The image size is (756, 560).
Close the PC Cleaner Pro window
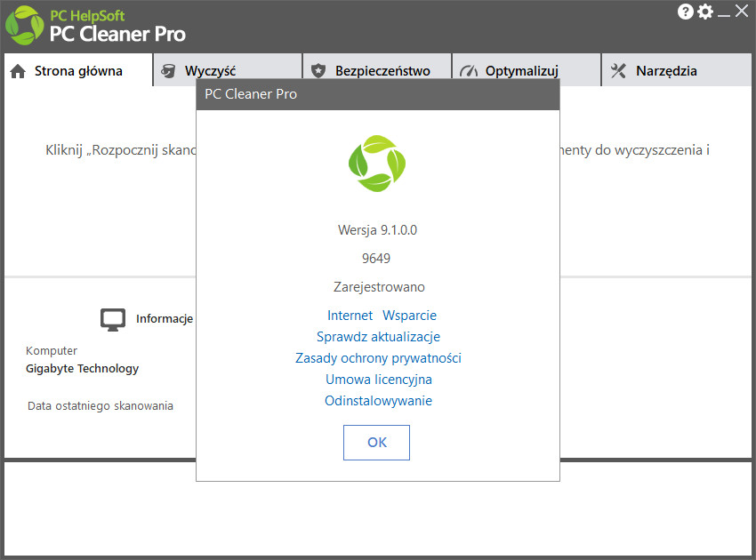[x=742, y=11]
